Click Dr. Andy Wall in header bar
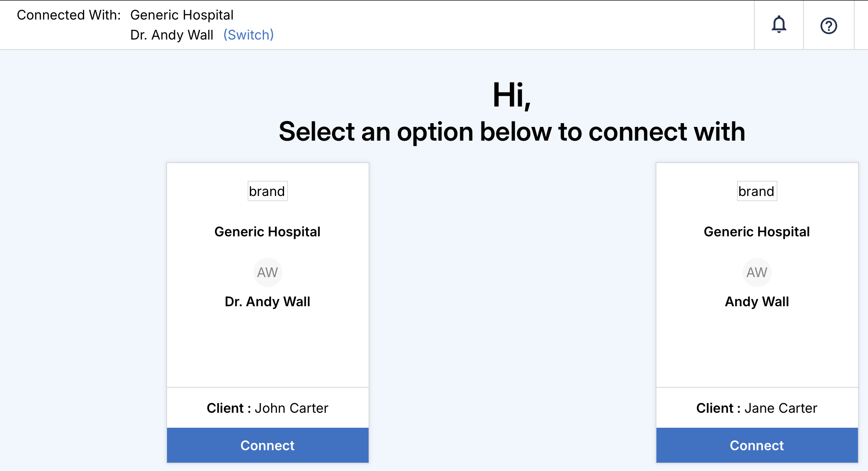 pos(172,35)
